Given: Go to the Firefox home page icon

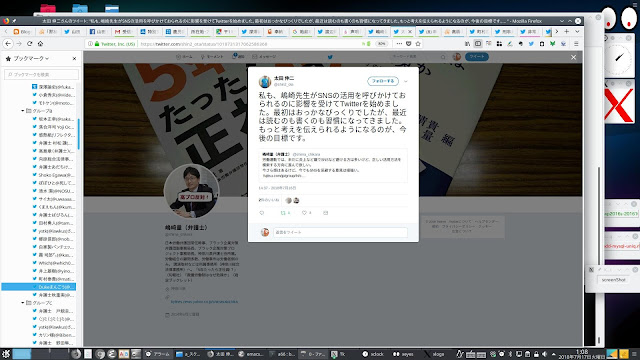Looking at the screenshot, I should [40, 44].
